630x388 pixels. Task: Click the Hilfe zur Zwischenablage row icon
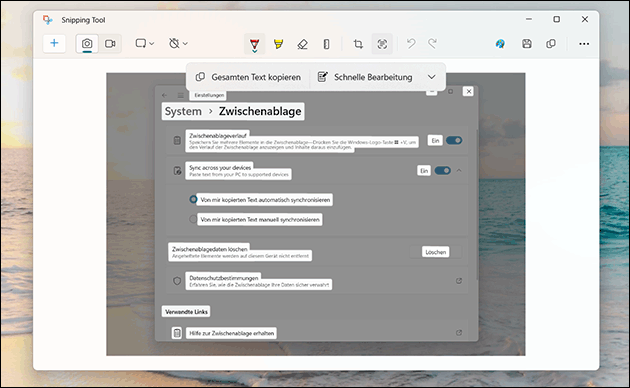177,333
